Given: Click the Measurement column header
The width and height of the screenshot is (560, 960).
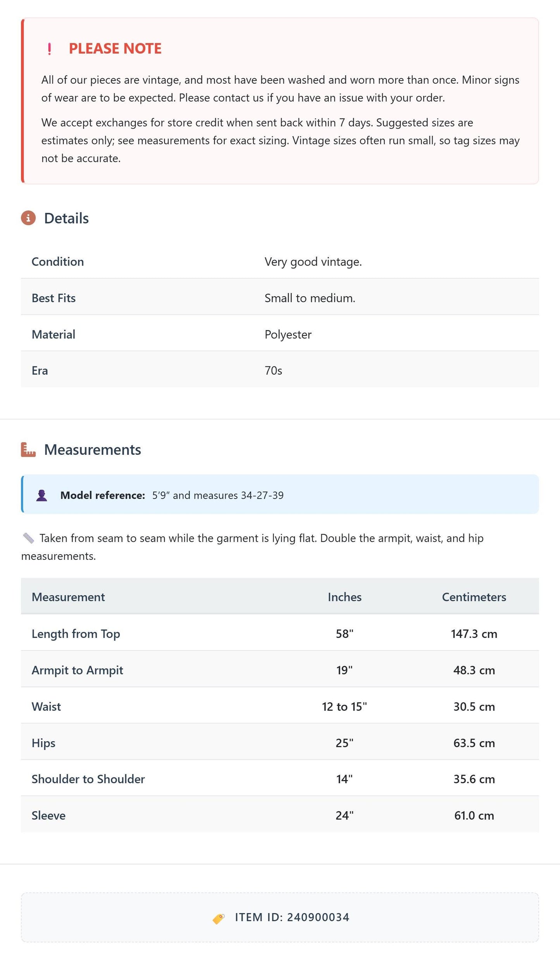Looking at the screenshot, I should 68,597.
